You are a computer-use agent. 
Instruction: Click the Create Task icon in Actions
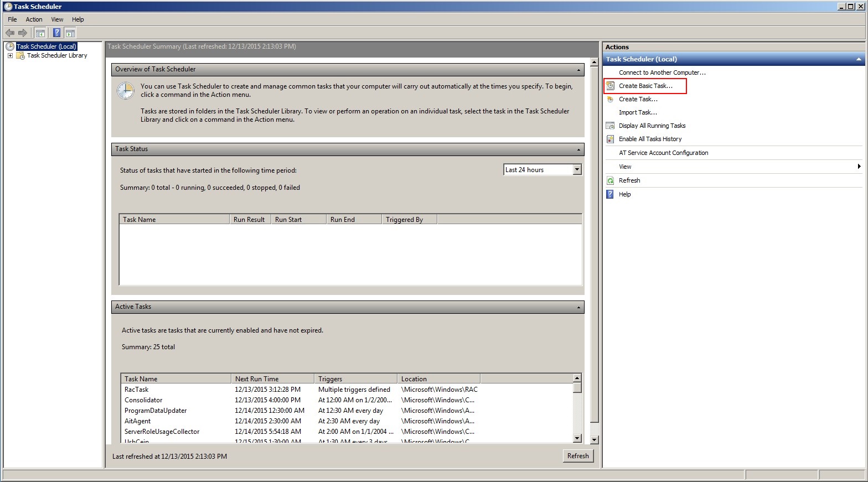pos(610,99)
